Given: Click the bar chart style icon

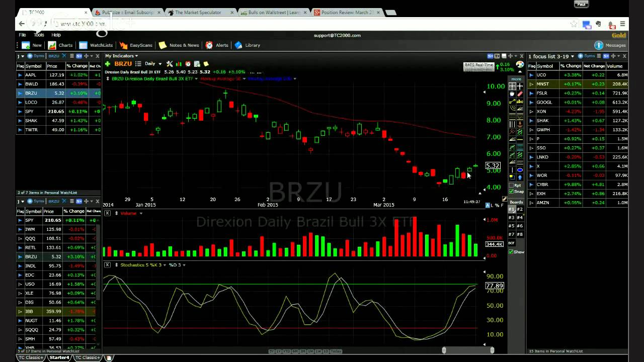Looking at the screenshot, I should click(x=179, y=64).
